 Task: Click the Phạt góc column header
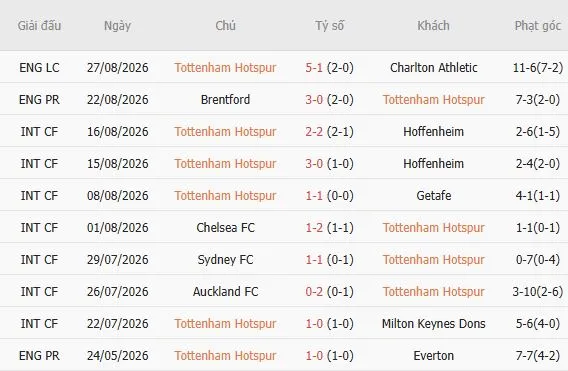point(538,26)
